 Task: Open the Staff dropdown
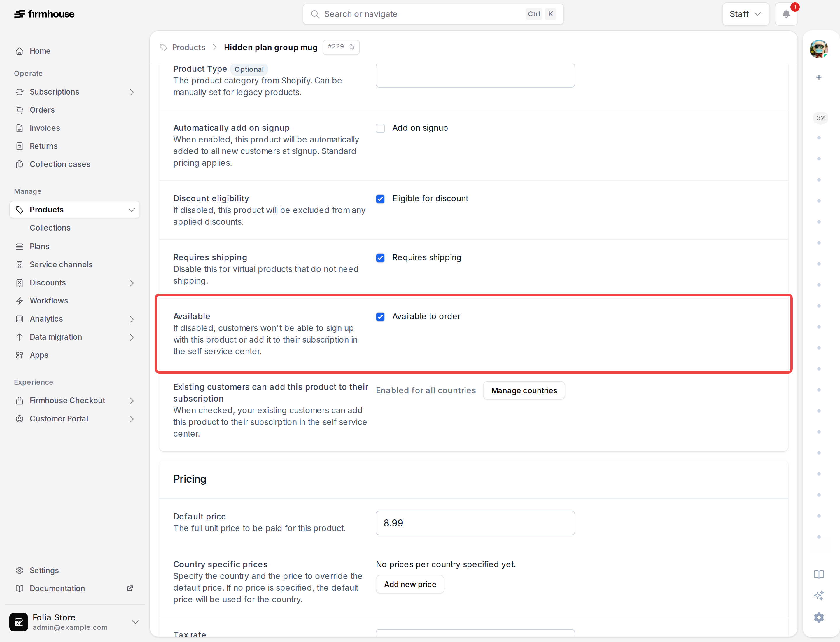(745, 14)
